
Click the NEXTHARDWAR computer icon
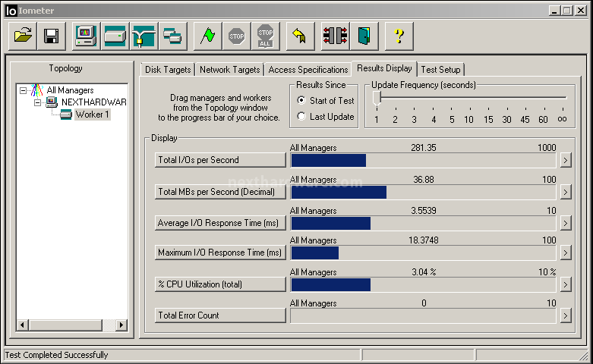[x=51, y=102]
